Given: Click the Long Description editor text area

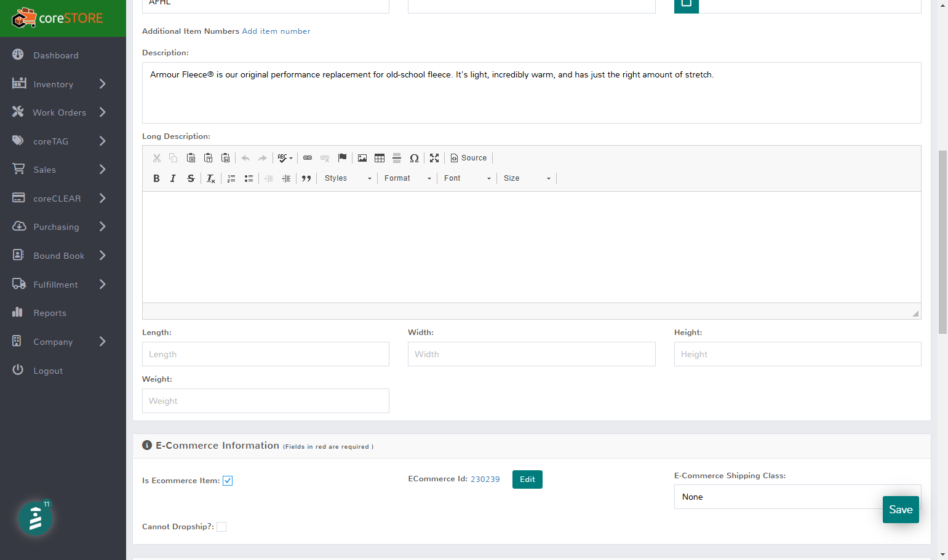Looking at the screenshot, I should 532,247.
